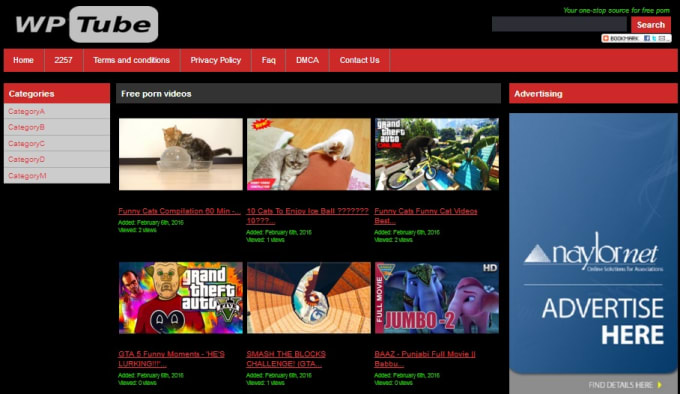Viewport: 680px width, 394px height.
Task: Open Terms and conditions page
Action: click(x=131, y=60)
